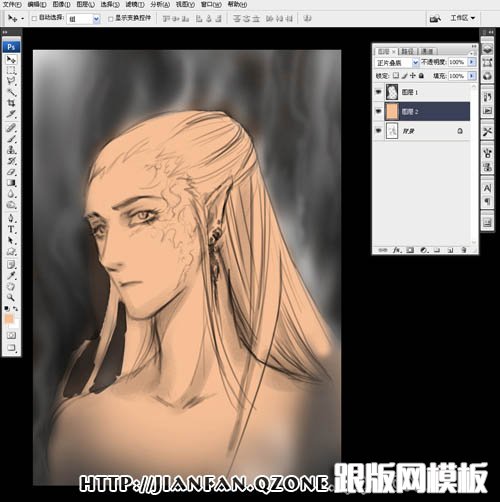Hide the top sketch layer visibility

pos(378,92)
